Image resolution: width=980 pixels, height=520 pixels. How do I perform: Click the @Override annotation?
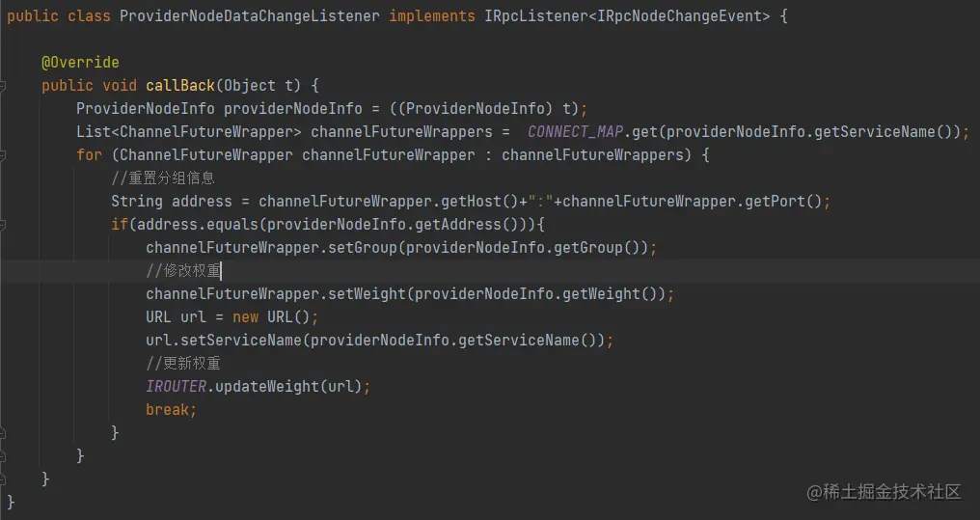pos(80,62)
